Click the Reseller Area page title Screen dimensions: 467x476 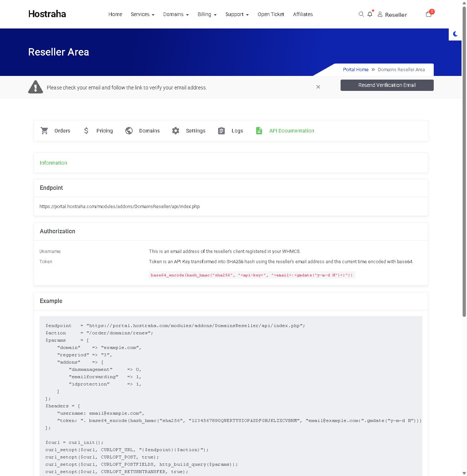click(58, 52)
